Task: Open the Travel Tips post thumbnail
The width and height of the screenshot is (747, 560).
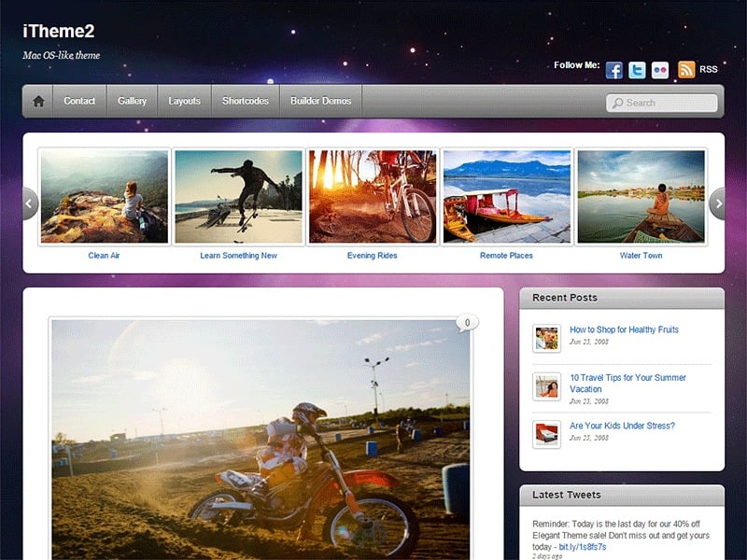Action: click(x=546, y=386)
